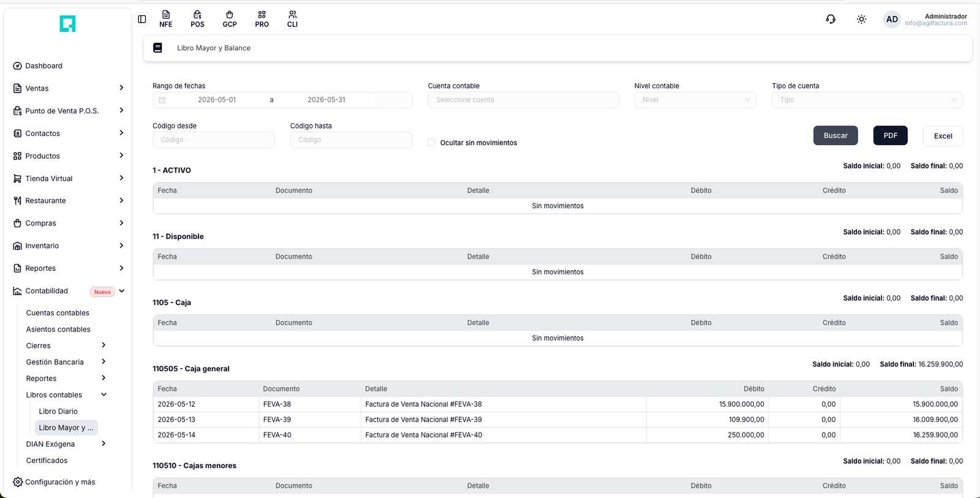The image size is (980, 498).
Task: Click the Buscar button
Action: [835, 135]
